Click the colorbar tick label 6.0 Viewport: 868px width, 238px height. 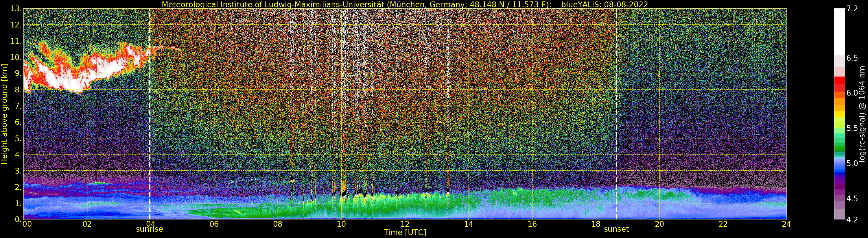point(852,93)
